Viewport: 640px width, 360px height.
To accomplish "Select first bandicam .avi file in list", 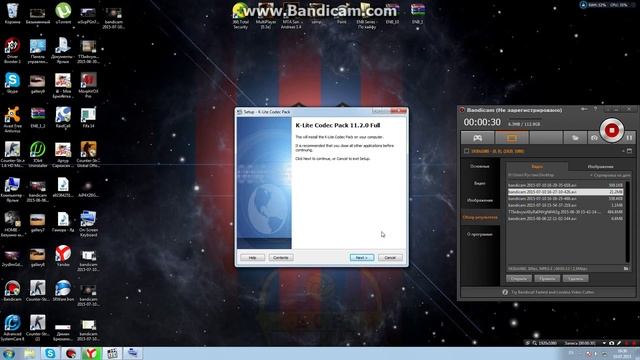I will tap(565, 185).
